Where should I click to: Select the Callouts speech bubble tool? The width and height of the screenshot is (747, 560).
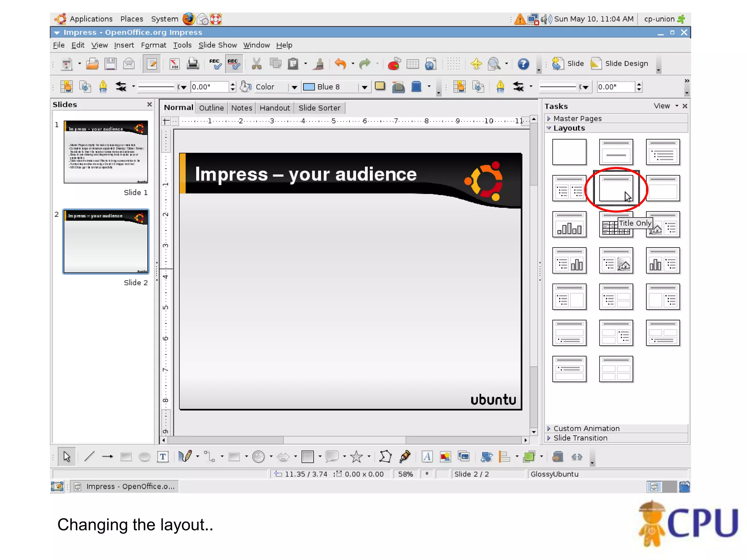pos(332,456)
